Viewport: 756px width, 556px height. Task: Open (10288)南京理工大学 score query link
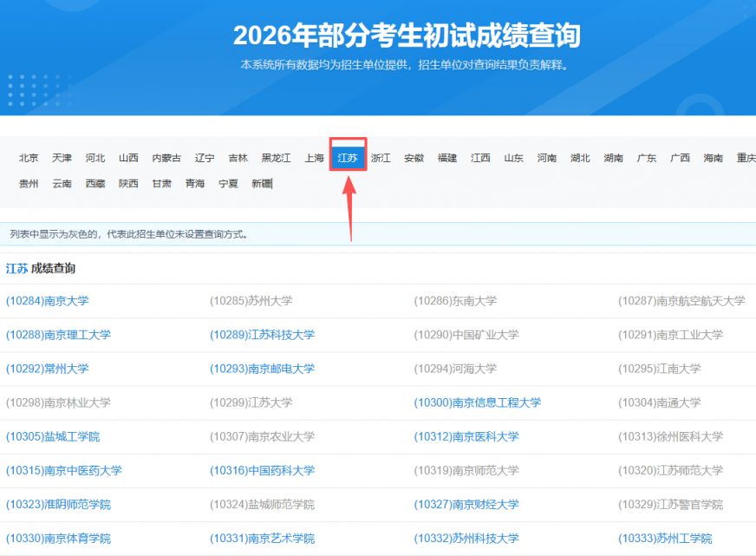[58, 335]
